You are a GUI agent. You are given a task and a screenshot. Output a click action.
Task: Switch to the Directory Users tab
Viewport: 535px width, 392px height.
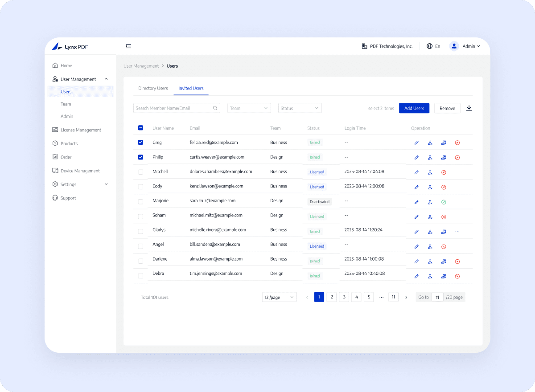153,88
